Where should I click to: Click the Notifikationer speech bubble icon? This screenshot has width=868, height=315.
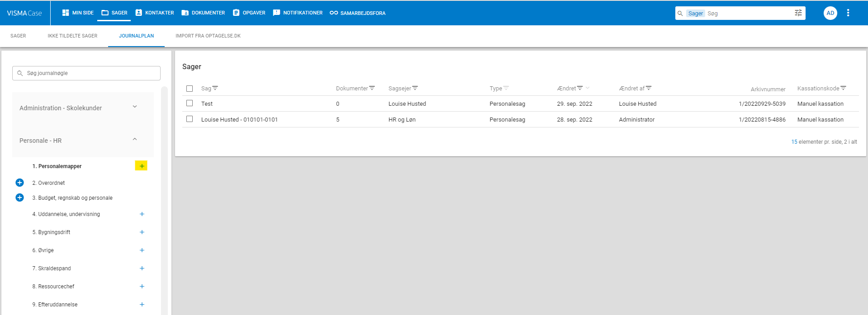coord(276,13)
